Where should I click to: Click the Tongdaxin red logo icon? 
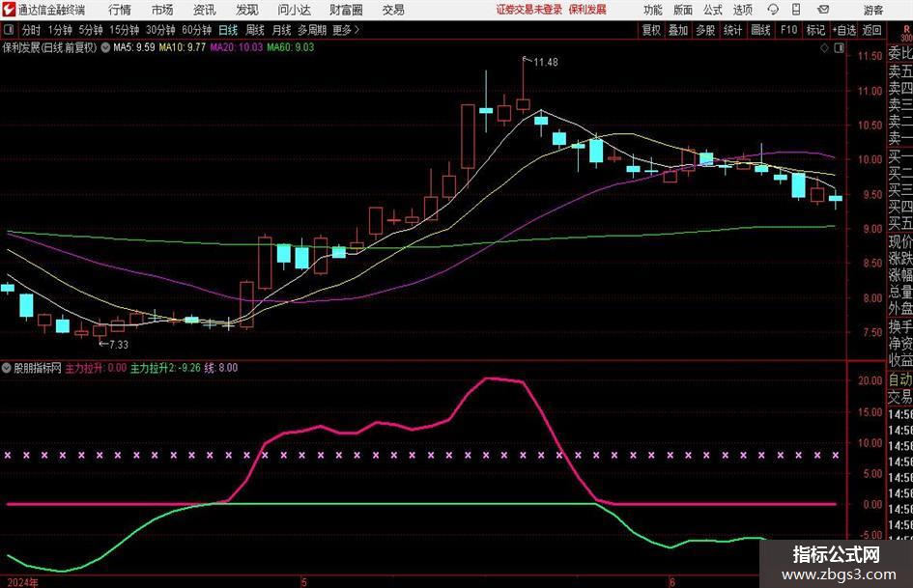[x=9, y=10]
